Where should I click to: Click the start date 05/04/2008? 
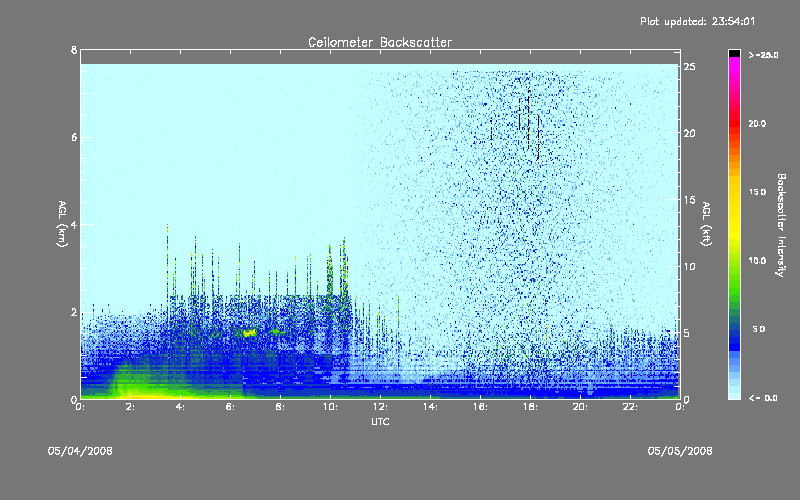tap(80, 451)
